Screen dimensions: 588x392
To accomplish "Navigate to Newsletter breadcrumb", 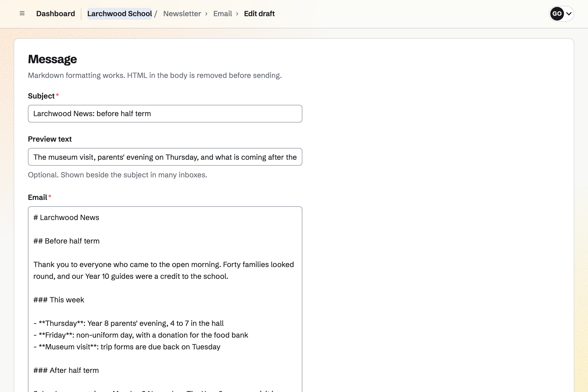I will (x=182, y=13).
